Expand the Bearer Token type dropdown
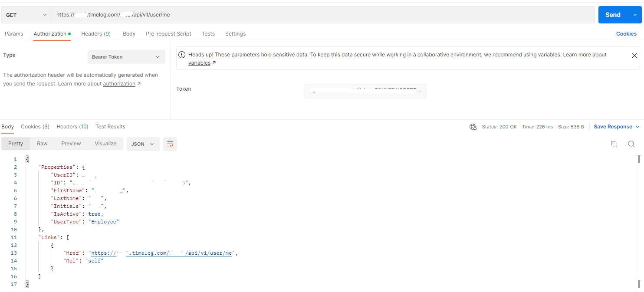Screen dimensions: 644x292 point(126,57)
